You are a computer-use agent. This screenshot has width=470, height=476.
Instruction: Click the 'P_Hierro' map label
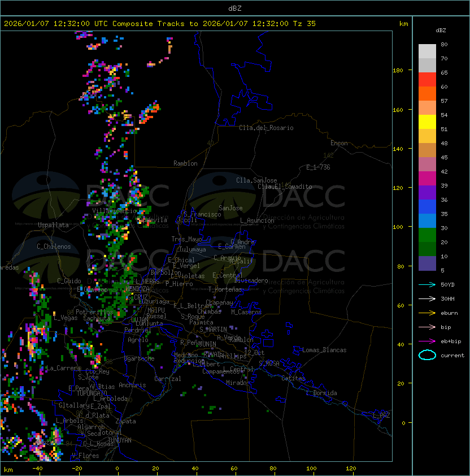pyautogui.click(x=179, y=284)
